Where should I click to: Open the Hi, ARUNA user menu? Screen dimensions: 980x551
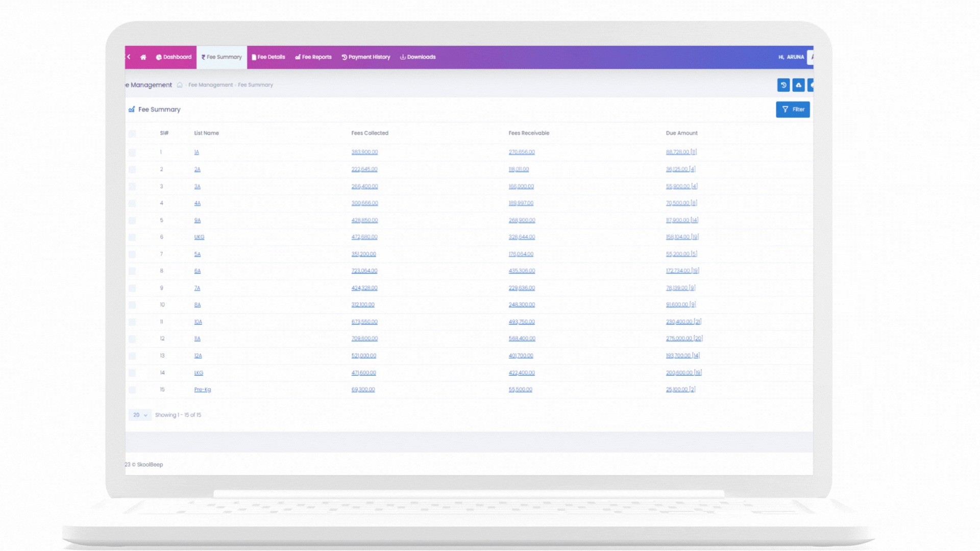(x=791, y=57)
